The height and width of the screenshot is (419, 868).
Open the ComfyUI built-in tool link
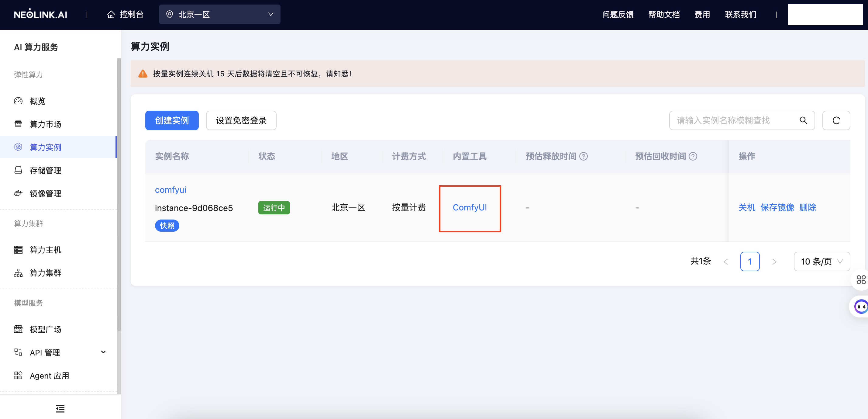[x=470, y=208]
